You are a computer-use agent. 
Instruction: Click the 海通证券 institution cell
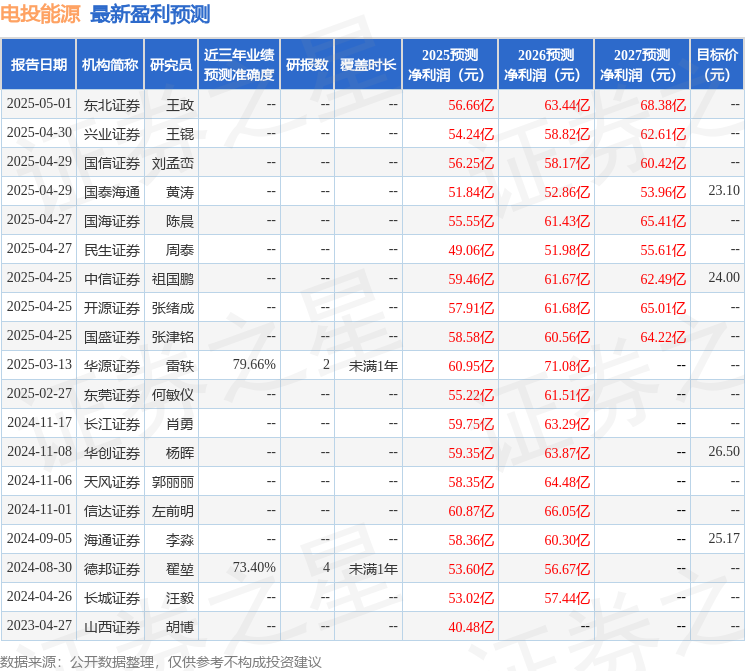click(112, 540)
